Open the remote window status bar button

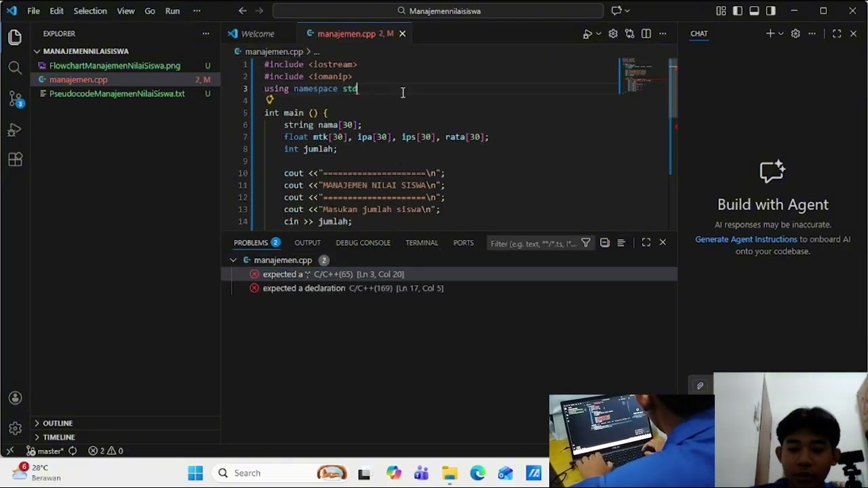pos(9,451)
